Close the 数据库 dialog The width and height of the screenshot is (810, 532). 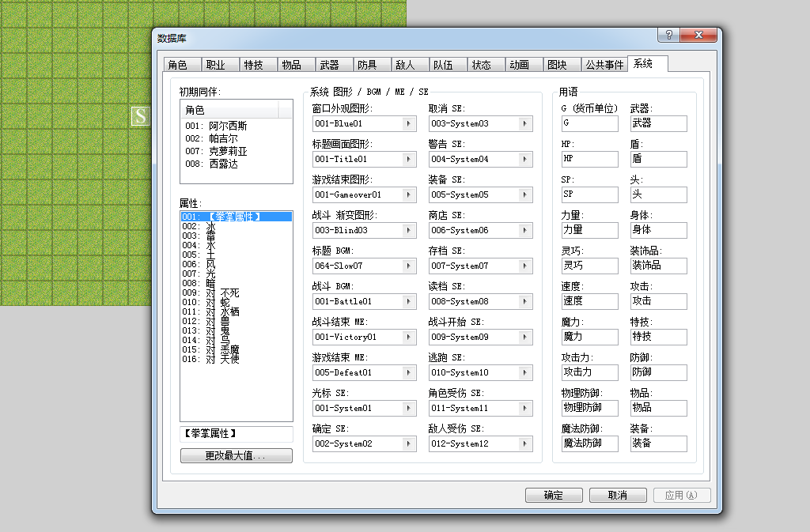click(x=698, y=35)
